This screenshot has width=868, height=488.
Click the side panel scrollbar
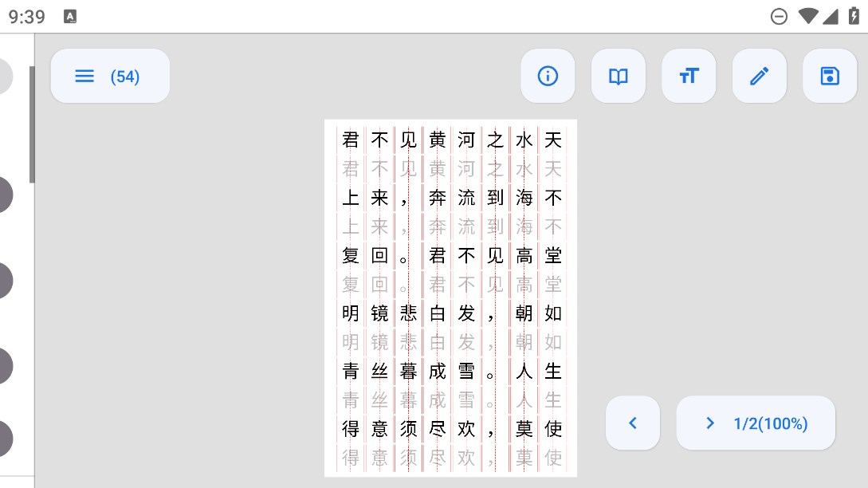point(32,124)
